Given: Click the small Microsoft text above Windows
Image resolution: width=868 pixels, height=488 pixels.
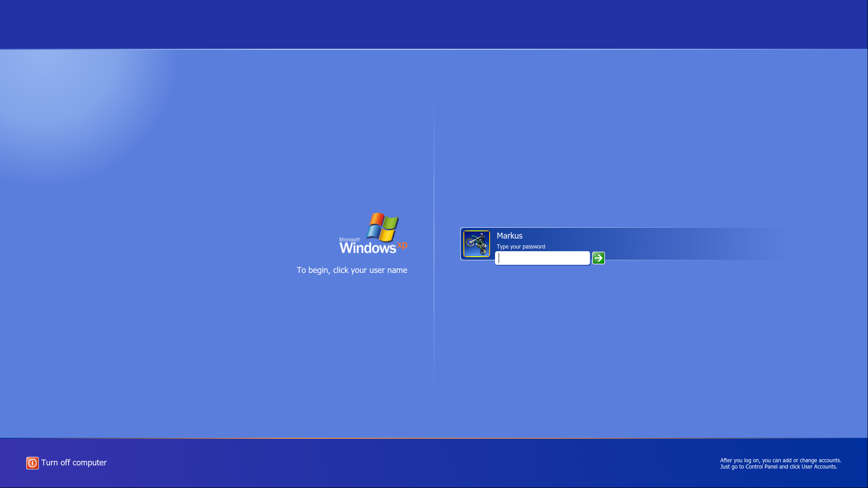Looking at the screenshot, I should click(x=349, y=240).
